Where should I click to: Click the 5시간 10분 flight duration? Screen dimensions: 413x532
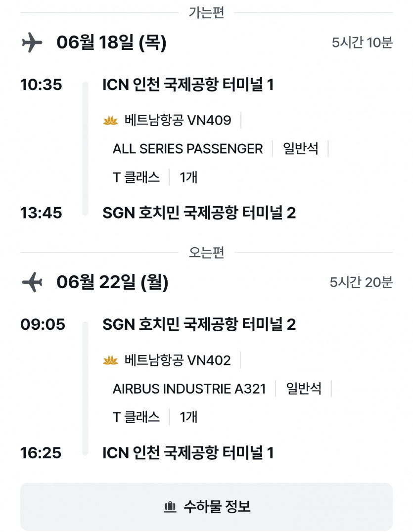click(x=362, y=43)
